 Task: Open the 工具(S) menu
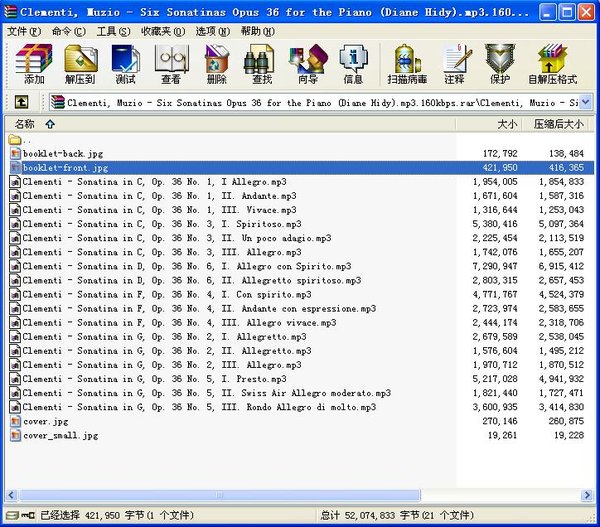[113, 31]
